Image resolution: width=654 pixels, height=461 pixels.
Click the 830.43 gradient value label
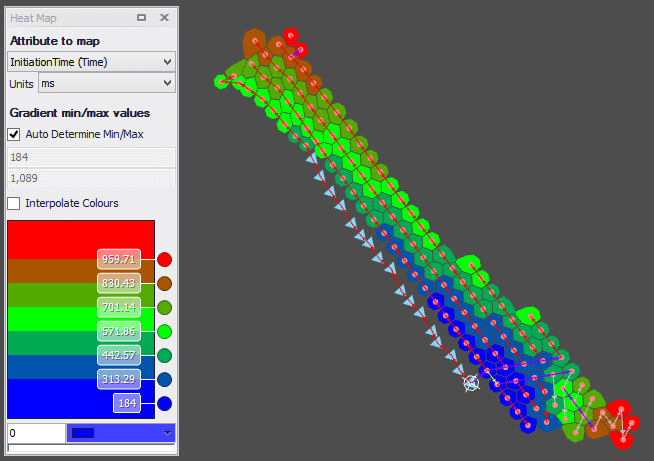coord(119,284)
